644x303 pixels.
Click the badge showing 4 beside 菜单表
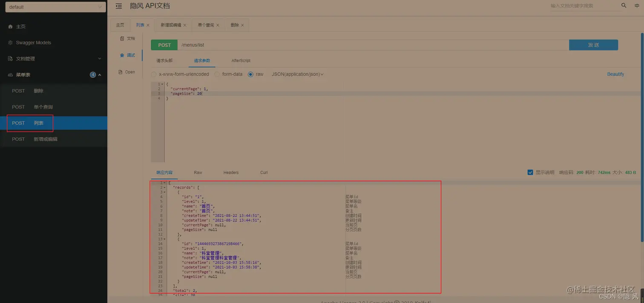(x=93, y=75)
